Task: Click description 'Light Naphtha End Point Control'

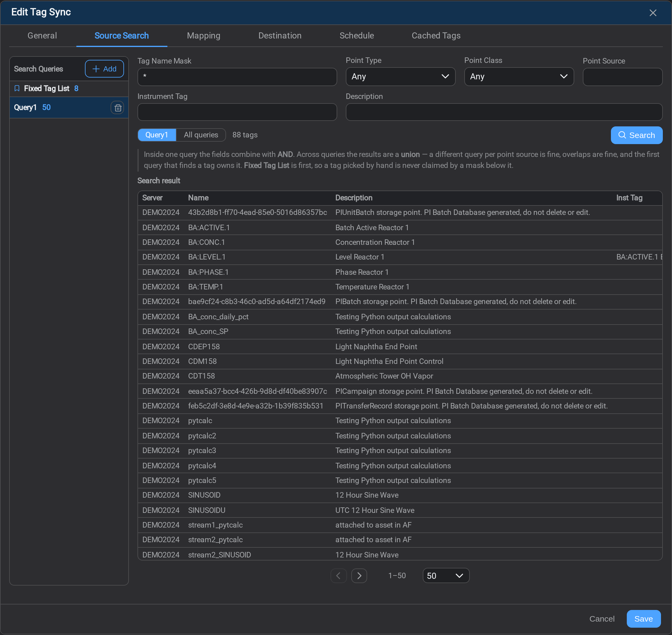Action: click(x=389, y=361)
